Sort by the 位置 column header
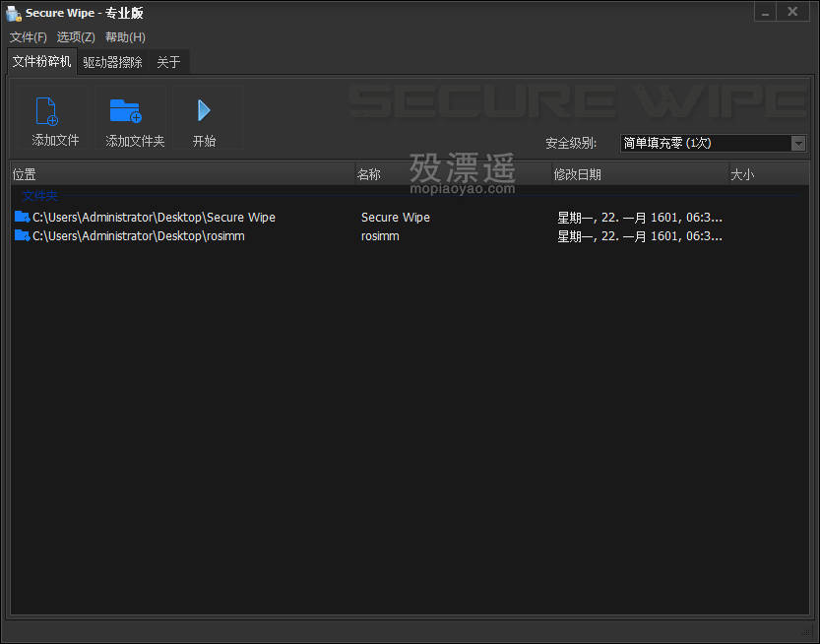Viewport: 820px width, 644px height. click(x=182, y=174)
